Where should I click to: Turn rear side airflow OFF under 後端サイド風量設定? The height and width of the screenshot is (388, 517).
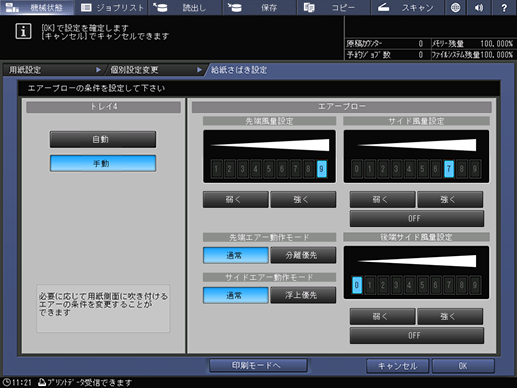(x=417, y=335)
